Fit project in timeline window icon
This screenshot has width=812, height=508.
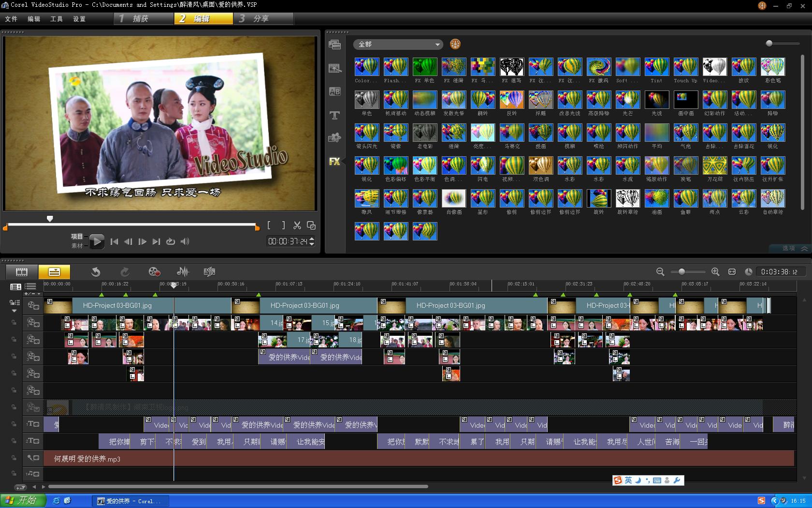pyautogui.click(x=732, y=272)
